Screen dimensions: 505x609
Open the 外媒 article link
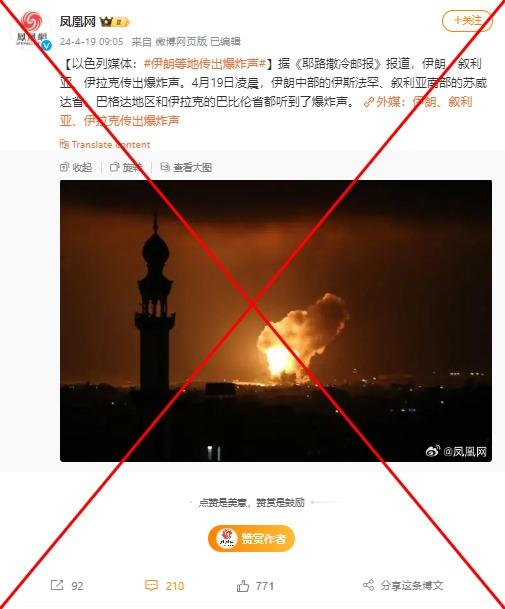(x=266, y=111)
